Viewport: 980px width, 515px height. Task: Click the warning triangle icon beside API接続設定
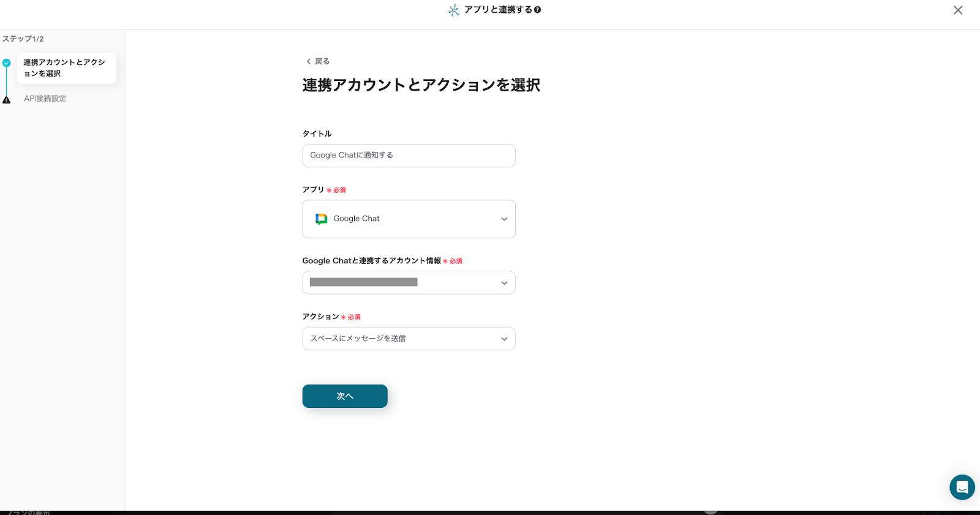click(x=7, y=100)
